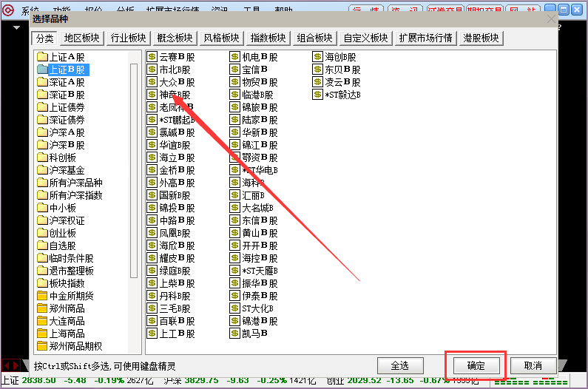The height and width of the screenshot is (389, 588).
Task: Switch to the 地区板块 tab
Action: 82,38
